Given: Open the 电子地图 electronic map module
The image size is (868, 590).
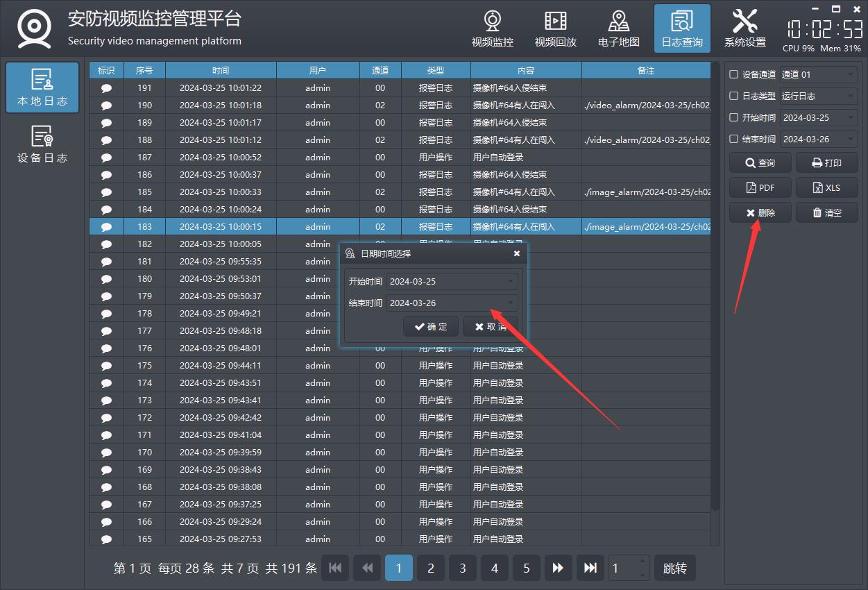Looking at the screenshot, I should 618,28.
